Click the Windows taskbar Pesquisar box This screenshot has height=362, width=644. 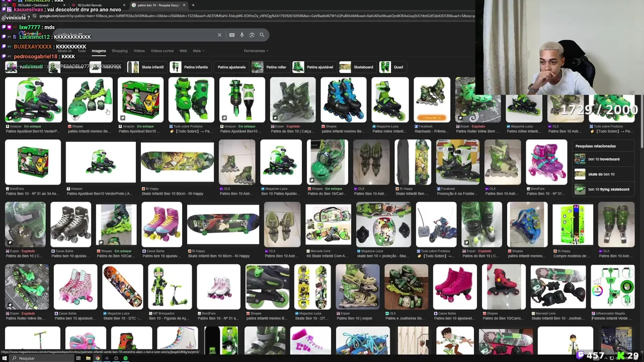(42, 358)
